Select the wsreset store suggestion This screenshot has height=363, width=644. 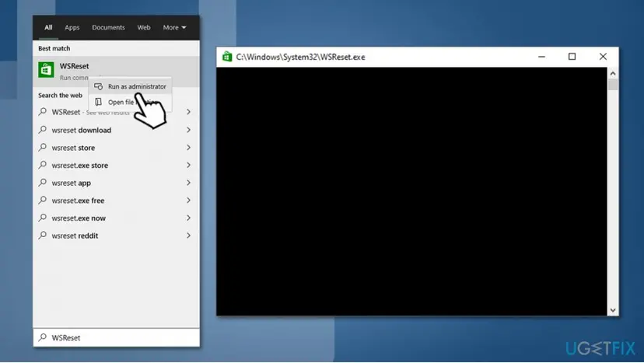[x=116, y=148]
